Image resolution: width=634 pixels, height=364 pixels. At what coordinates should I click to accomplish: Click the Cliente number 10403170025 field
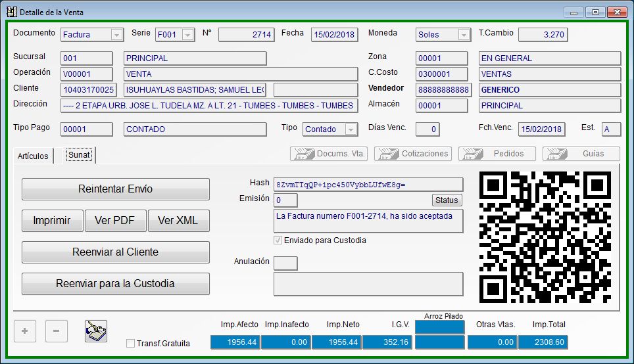point(89,90)
